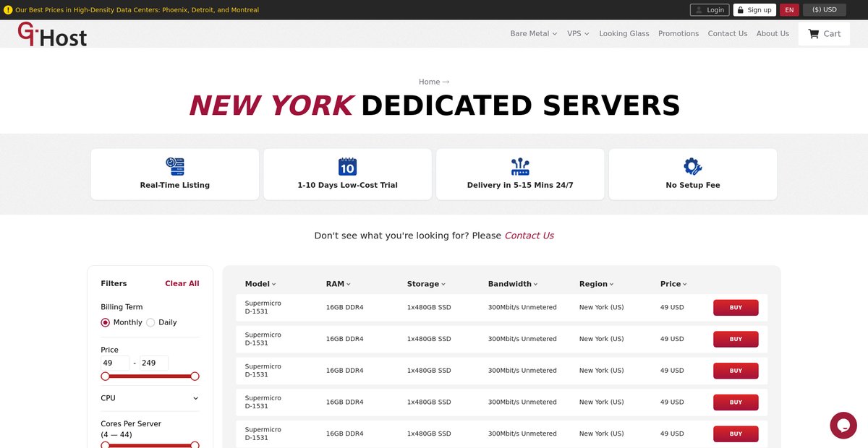Viewport: 868px width, 448px height.
Task: Clear all filters
Action: [182, 284]
